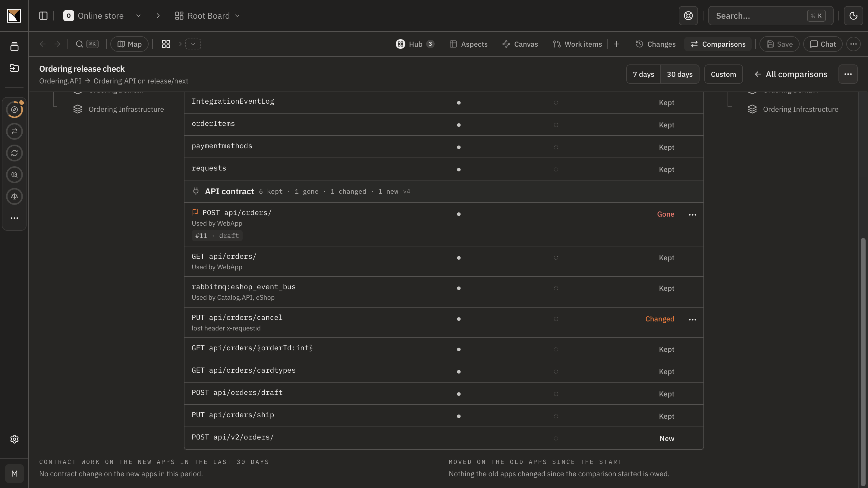Image resolution: width=868 pixels, height=488 pixels.
Task: Click the M user avatar
Action: tap(14, 474)
